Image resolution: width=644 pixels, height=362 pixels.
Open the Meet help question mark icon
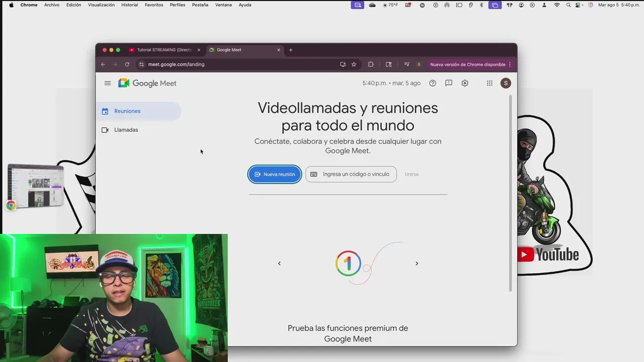433,83
